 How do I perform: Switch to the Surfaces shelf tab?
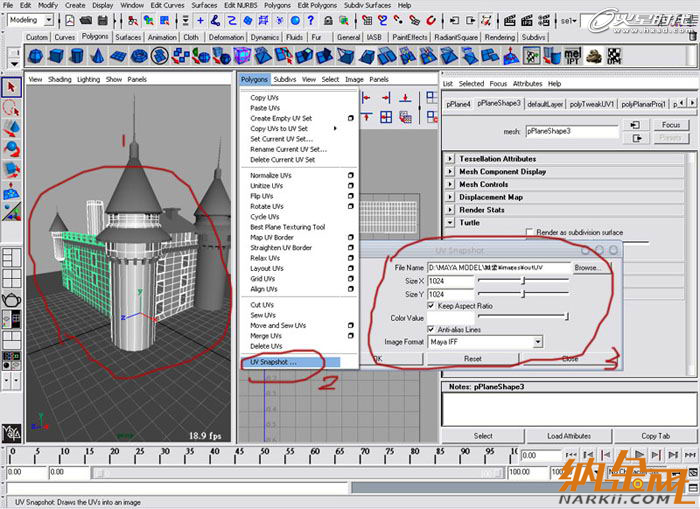pos(128,37)
